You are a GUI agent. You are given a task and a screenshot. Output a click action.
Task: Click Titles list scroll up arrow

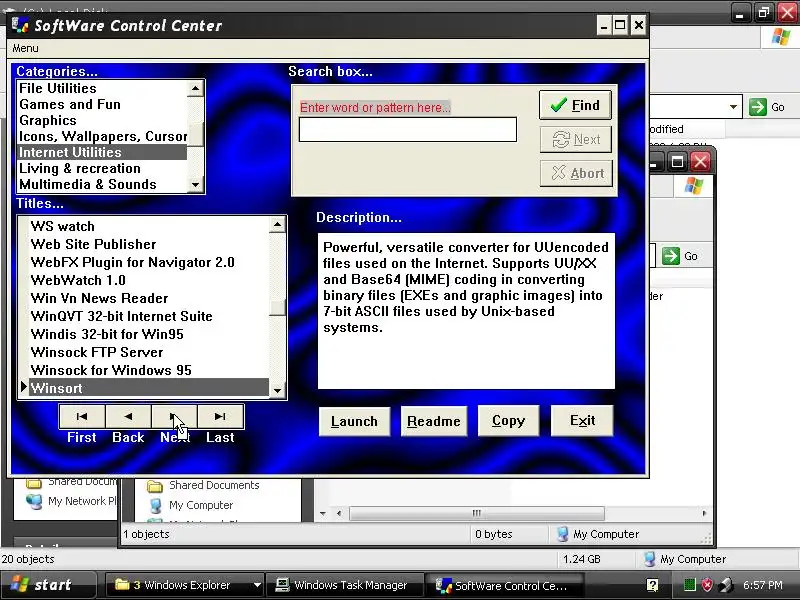point(277,224)
